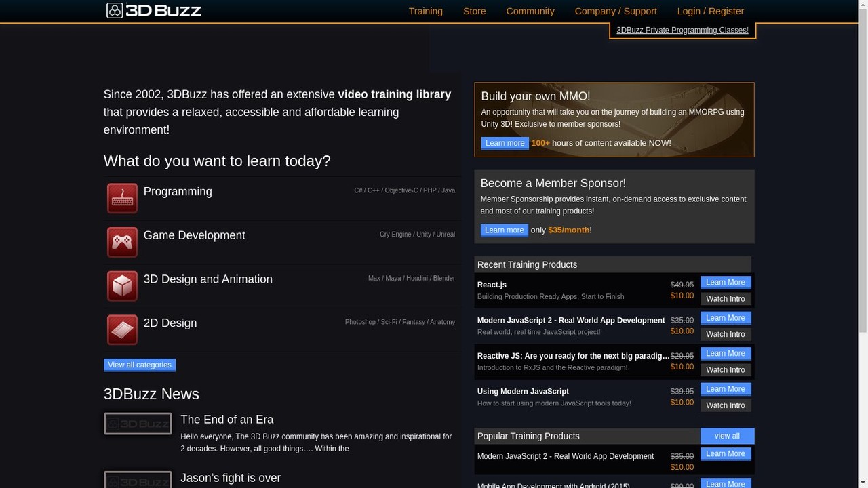Follow the 3DBuzz Private Programming Classes link
868x488 pixels.
coord(682,30)
